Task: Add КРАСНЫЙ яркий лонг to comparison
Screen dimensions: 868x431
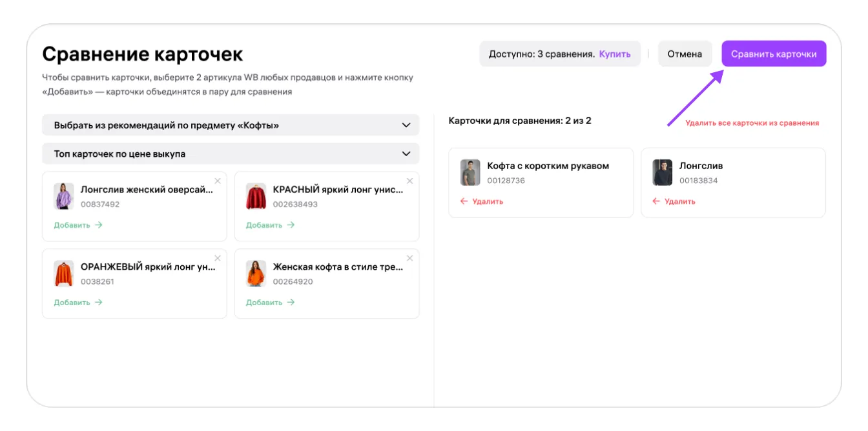Action: [270, 225]
